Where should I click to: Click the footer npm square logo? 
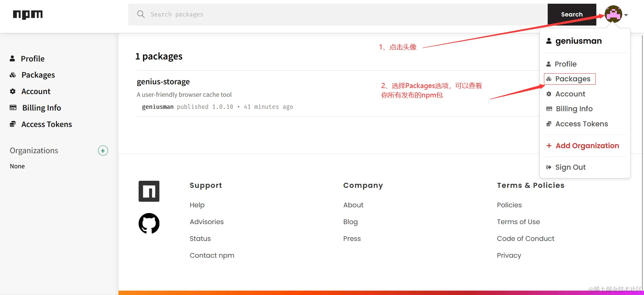pyautogui.click(x=149, y=191)
